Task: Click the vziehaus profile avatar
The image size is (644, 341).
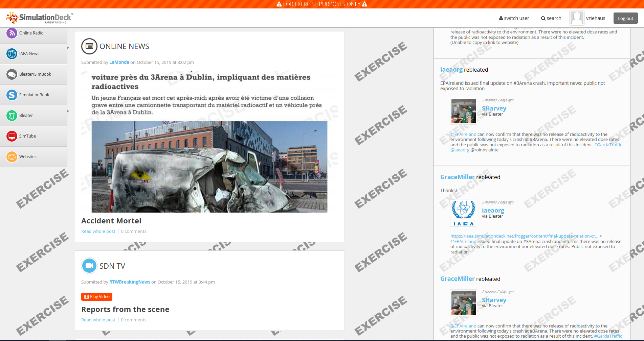Action: pyautogui.click(x=577, y=18)
